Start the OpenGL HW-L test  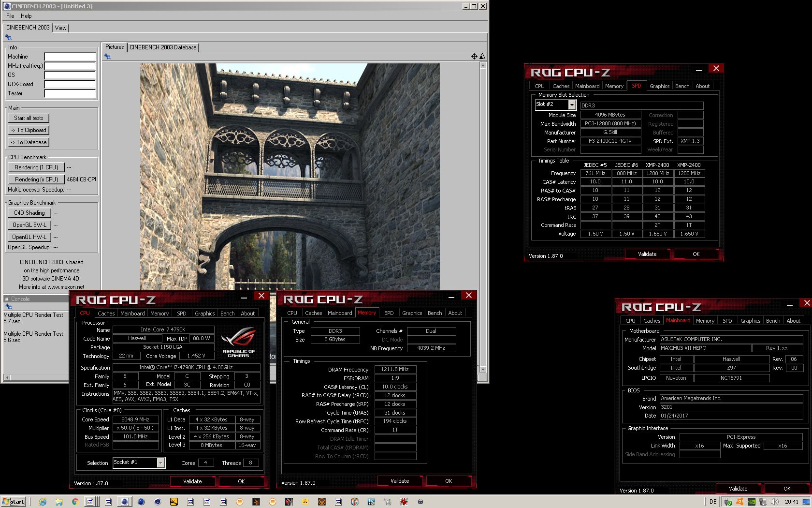[29, 237]
